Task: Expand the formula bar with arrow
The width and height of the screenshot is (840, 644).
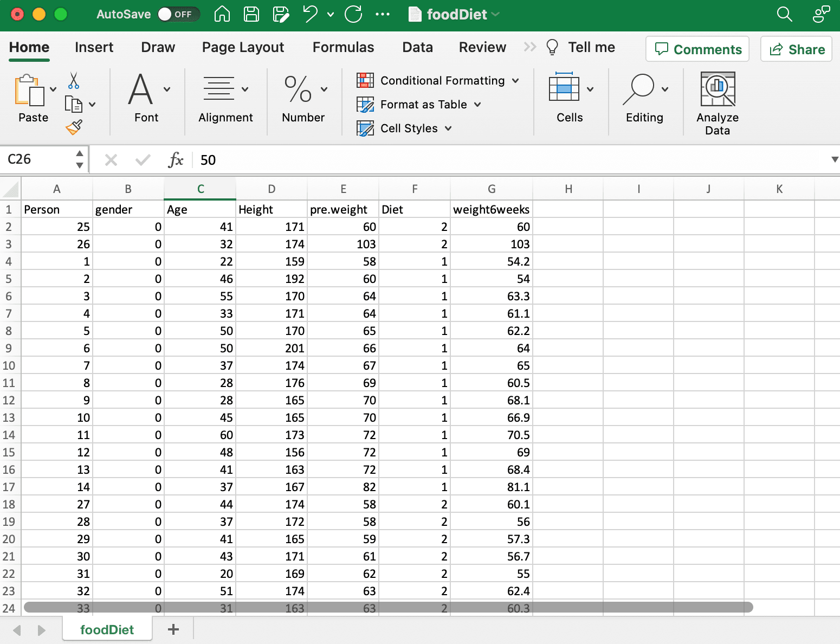Action: pyautogui.click(x=834, y=159)
